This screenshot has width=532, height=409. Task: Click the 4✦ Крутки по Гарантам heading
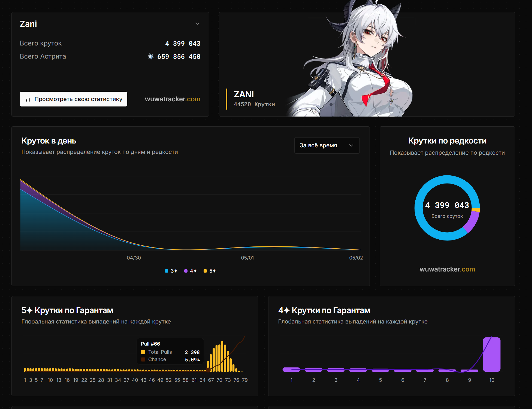324,310
